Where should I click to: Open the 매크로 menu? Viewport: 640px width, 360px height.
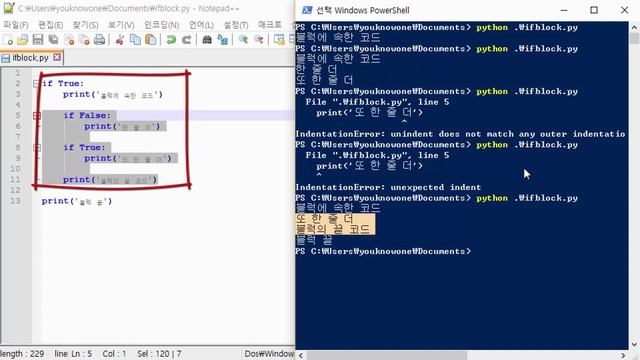click(270, 25)
